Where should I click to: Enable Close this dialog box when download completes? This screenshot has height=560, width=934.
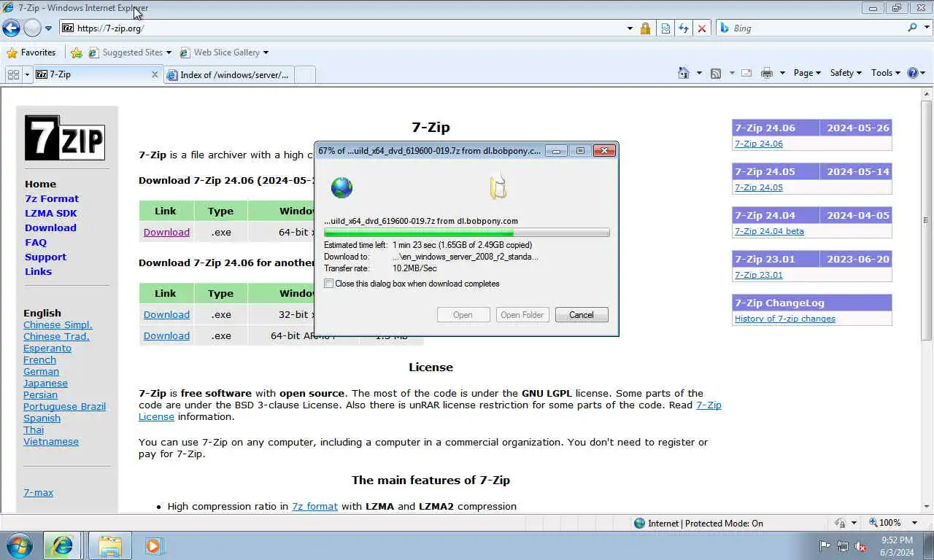[x=329, y=284]
